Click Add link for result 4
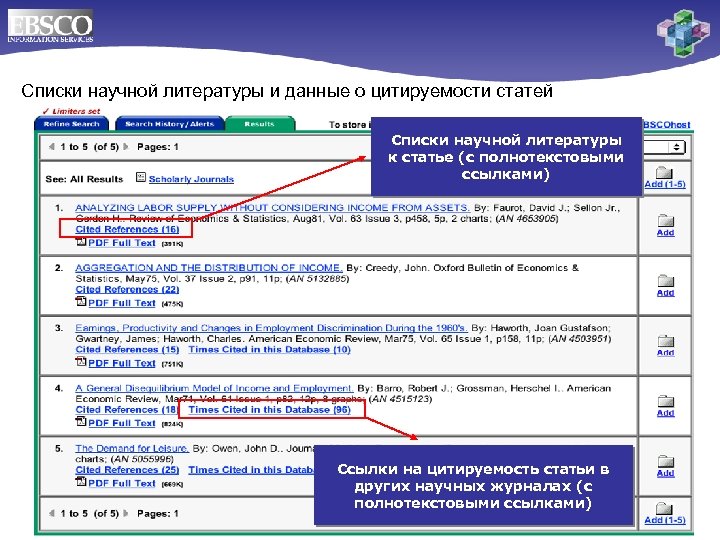 tap(665, 413)
